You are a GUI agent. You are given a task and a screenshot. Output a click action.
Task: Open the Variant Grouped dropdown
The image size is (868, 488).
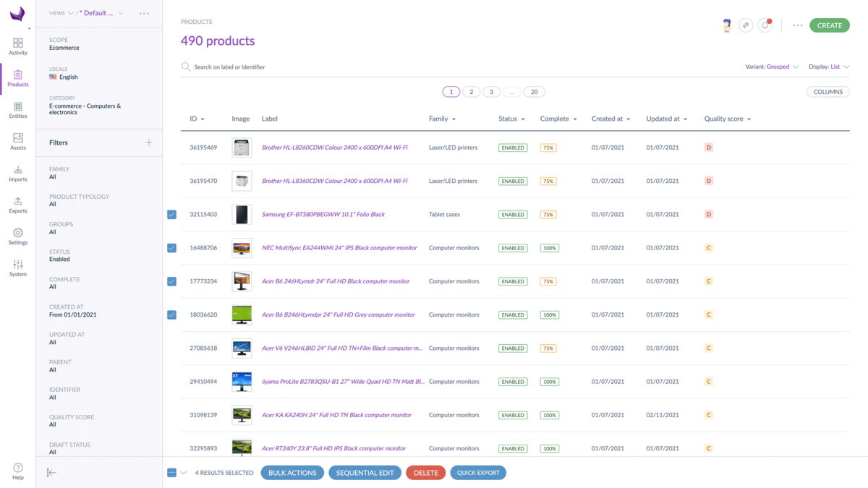click(772, 67)
